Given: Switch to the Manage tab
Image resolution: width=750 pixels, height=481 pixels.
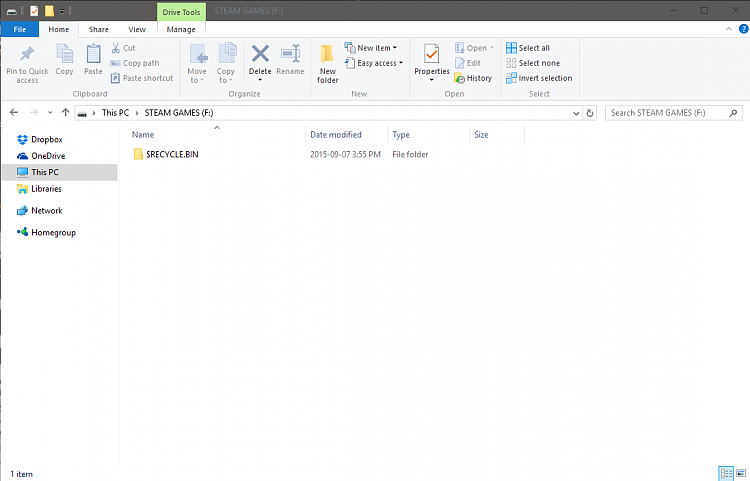Looking at the screenshot, I should pyautogui.click(x=181, y=29).
